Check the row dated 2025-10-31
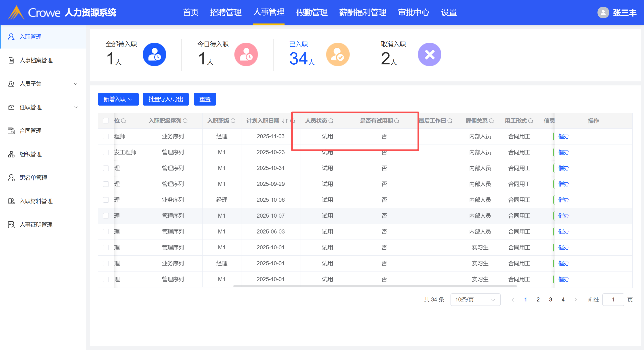This screenshot has width=644, height=350. click(106, 168)
